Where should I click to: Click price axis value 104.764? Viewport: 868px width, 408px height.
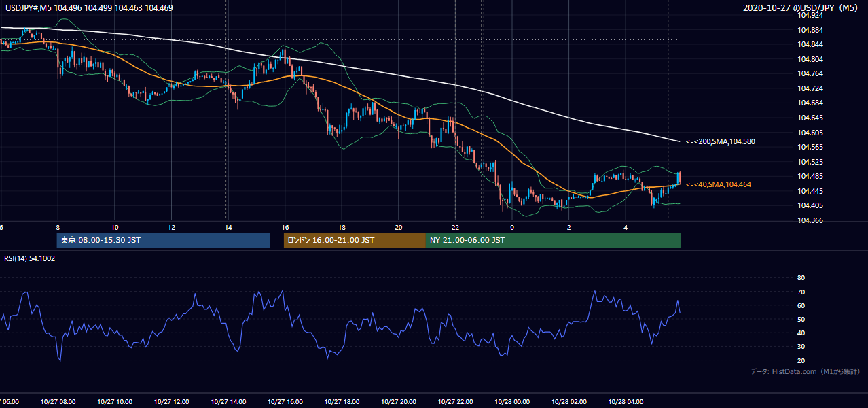point(810,73)
